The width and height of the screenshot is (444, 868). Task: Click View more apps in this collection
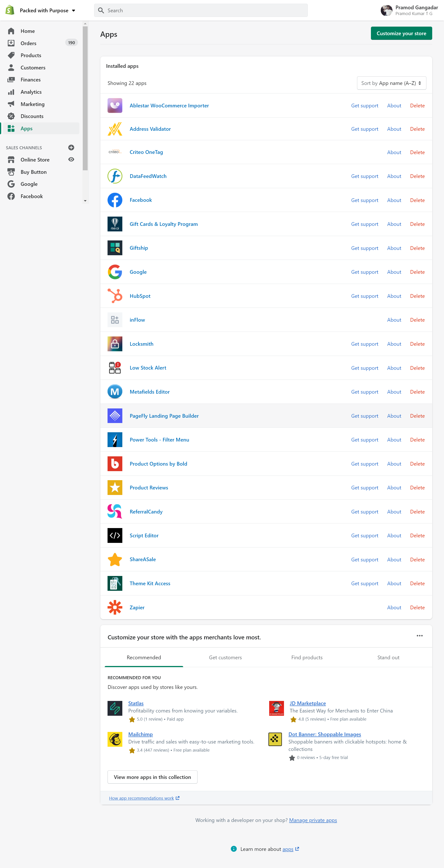click(x=152, y=777)
